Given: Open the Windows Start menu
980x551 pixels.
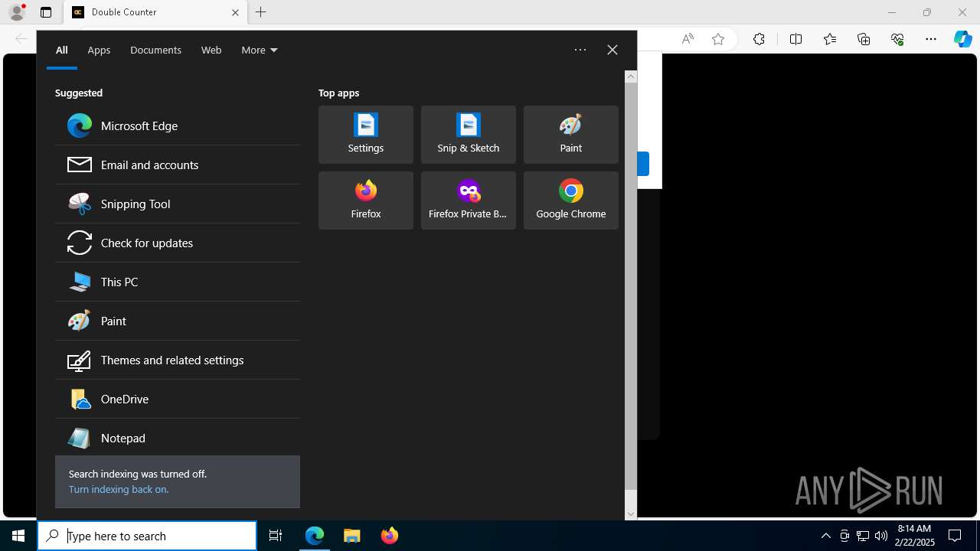Looking at the screenshot, I should tap(18, 536).
